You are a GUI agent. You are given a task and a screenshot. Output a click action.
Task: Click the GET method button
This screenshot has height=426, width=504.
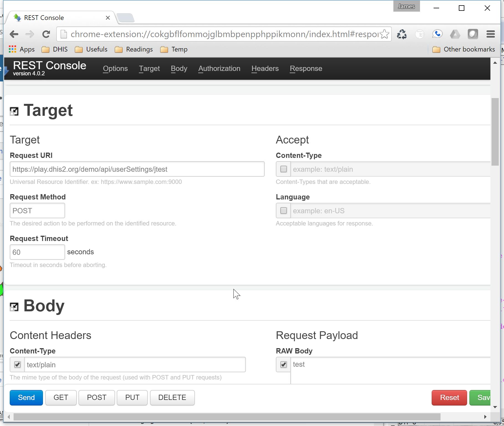[61, 397]
